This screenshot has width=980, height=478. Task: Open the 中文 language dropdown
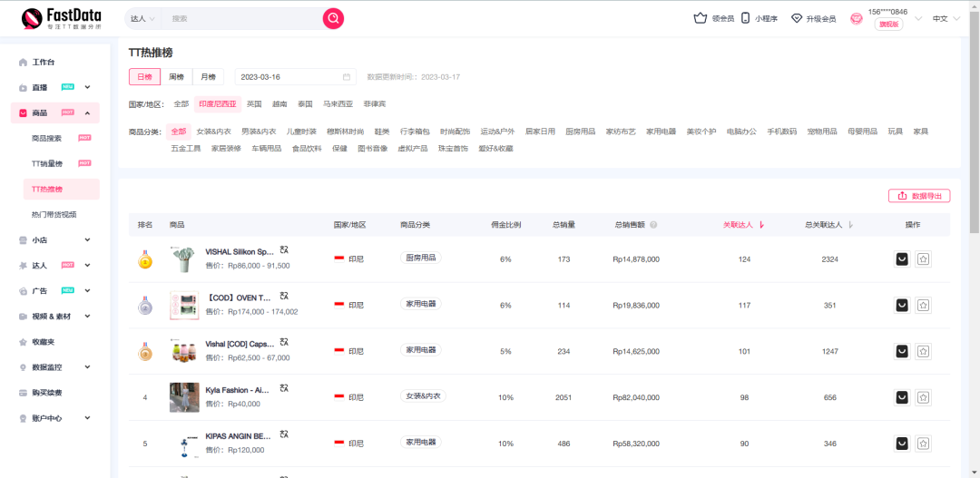pyautogui.click(x=946, y=18)
